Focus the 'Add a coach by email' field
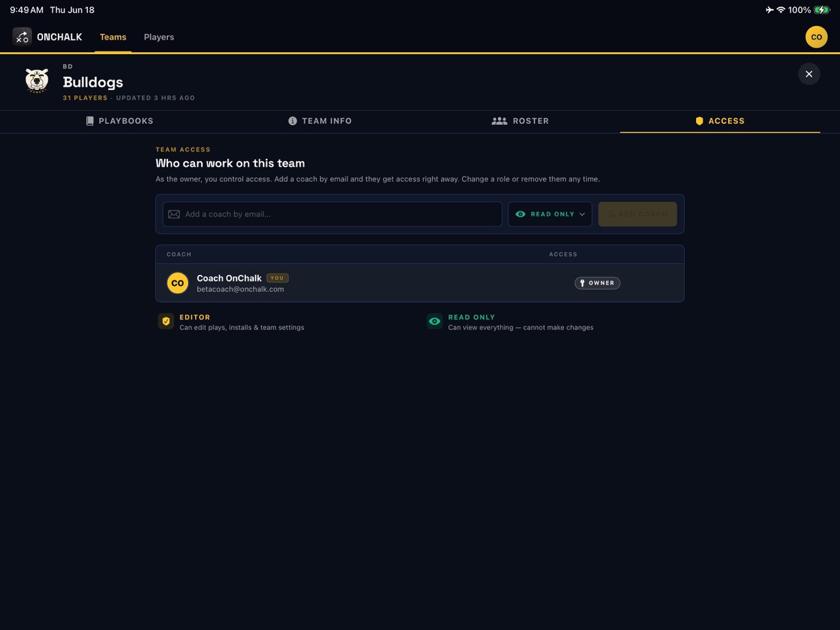 point(332,214)
